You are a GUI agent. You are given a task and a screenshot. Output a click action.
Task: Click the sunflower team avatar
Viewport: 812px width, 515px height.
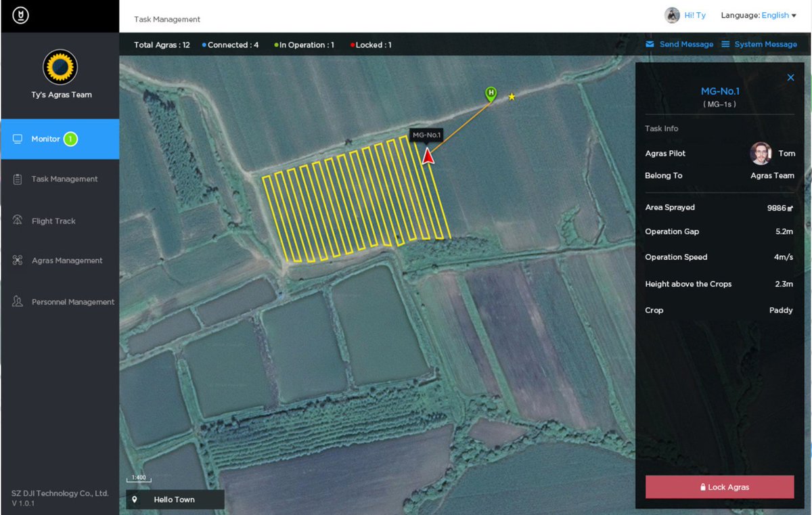coord(60,67)
